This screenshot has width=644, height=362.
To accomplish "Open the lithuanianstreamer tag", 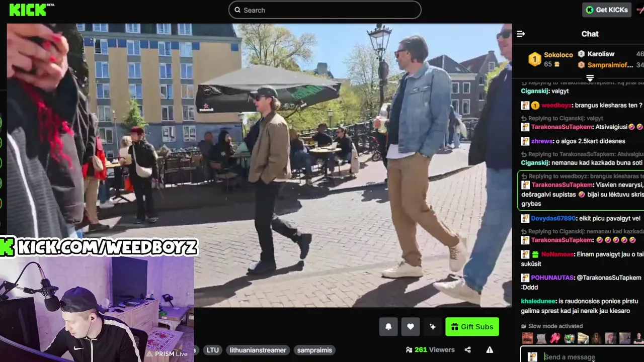I will pos(258,350).
